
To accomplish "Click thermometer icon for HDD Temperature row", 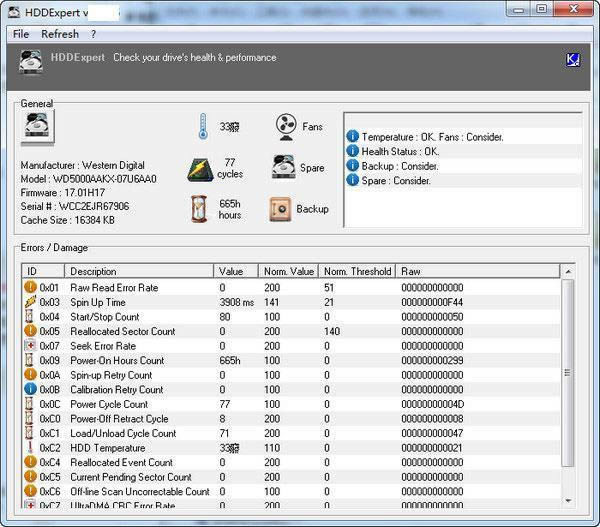I will [30, 447].
